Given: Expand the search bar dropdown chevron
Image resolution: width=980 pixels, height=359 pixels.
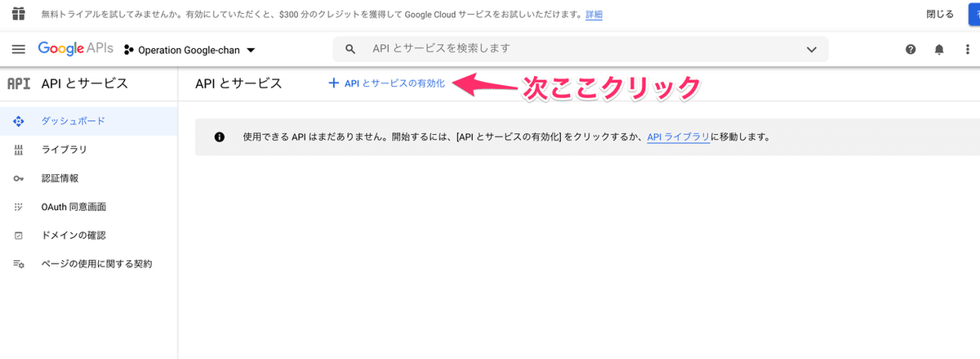Looking at the screenshot, I should click(811, 49).
